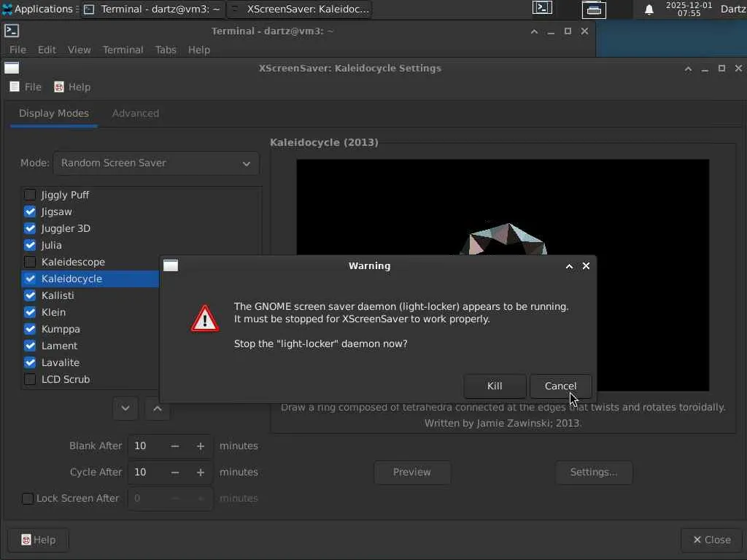This screenshot has height=560, width=747.
Task: Open the Mode dropdown Random Screen Saver
Action: [156, 163]
